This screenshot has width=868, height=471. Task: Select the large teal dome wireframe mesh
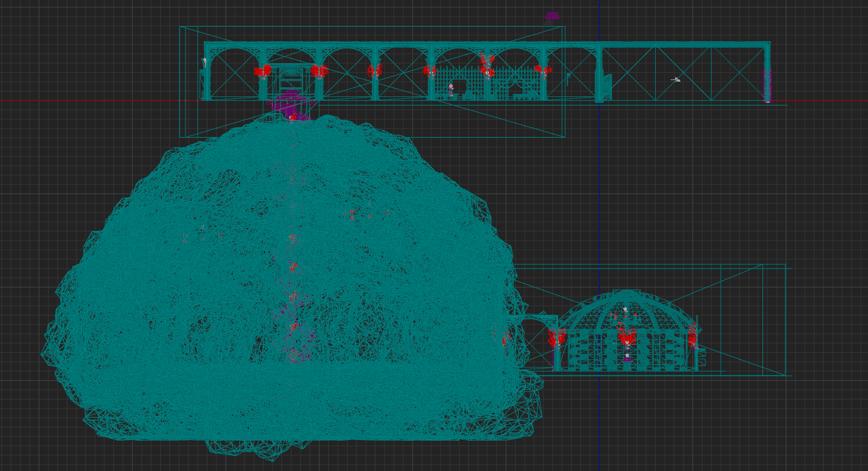(x=182, y=273)
